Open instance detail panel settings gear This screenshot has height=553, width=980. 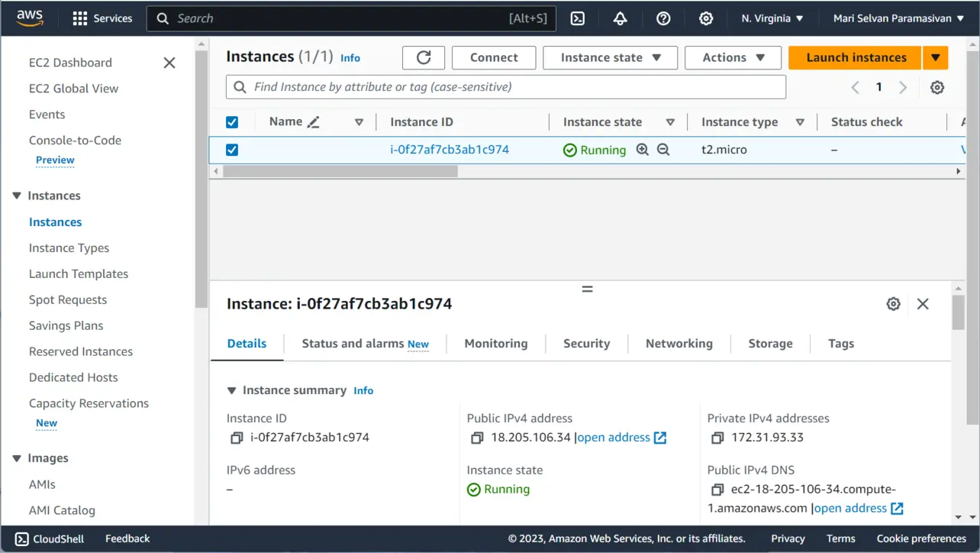pos(894,304)
